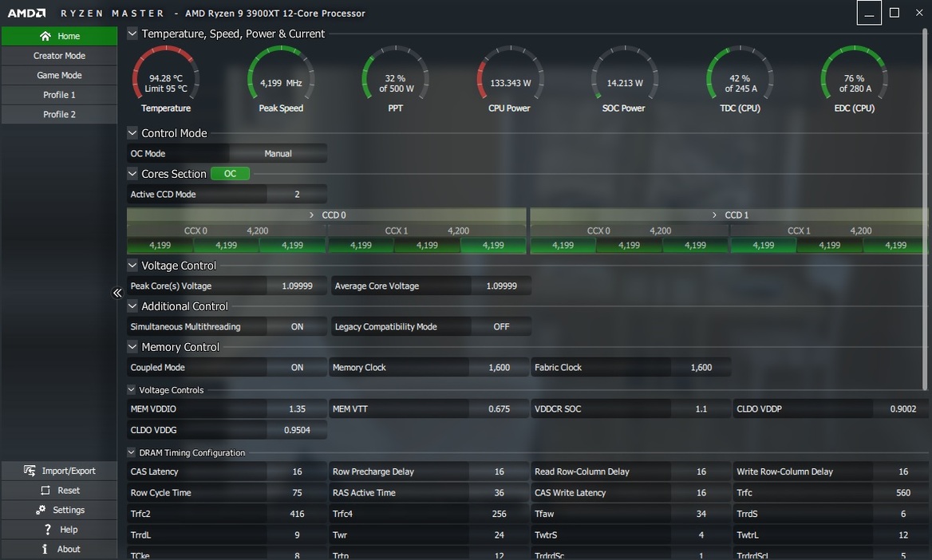Click the last core speed bar in CCD 1
932x560 pixels.
895,245
